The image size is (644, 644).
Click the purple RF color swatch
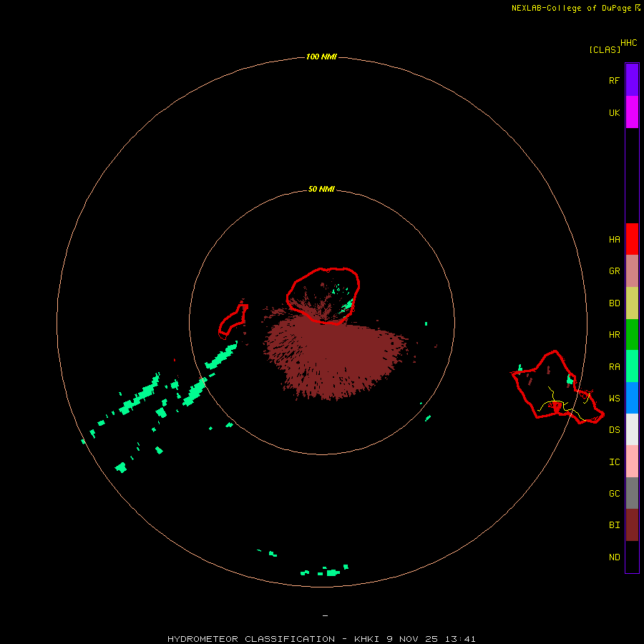coord(632,80)
